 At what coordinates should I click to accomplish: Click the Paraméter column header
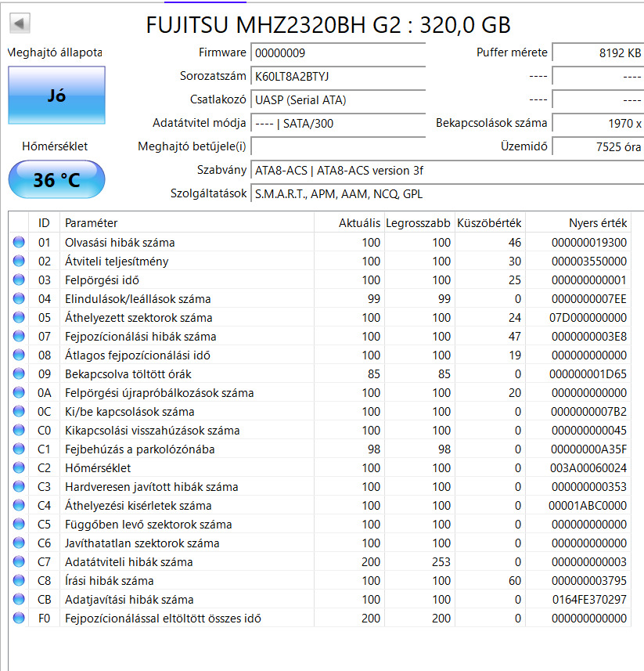coord(91,223)
